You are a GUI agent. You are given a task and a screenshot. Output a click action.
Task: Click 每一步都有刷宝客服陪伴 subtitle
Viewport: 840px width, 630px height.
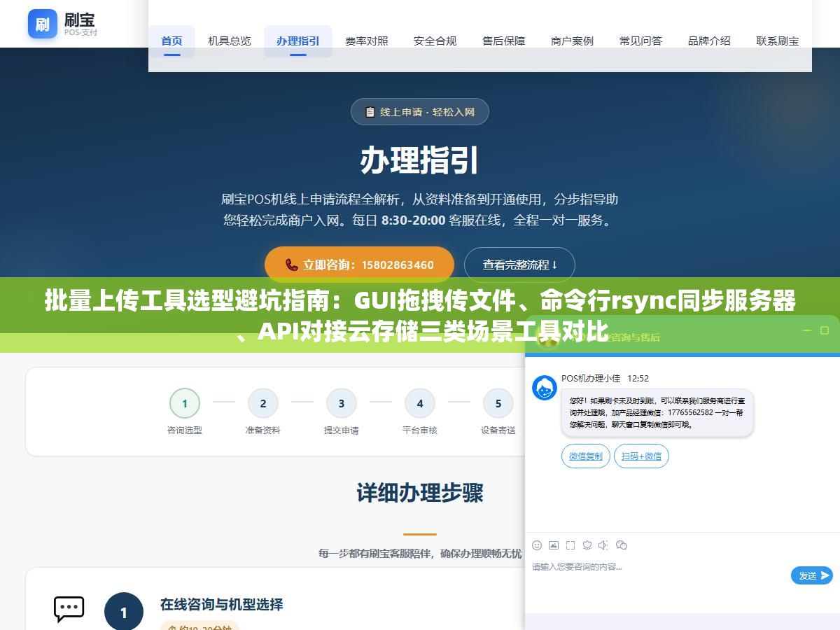pos(420,553)
